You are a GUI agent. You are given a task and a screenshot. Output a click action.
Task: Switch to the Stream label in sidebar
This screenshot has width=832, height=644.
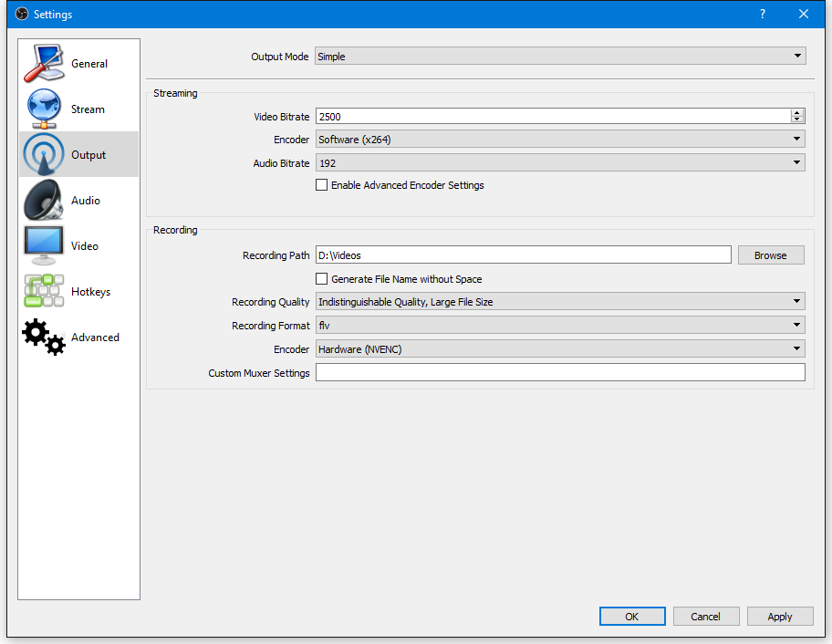pyautogui.click(x=88, y=109)
